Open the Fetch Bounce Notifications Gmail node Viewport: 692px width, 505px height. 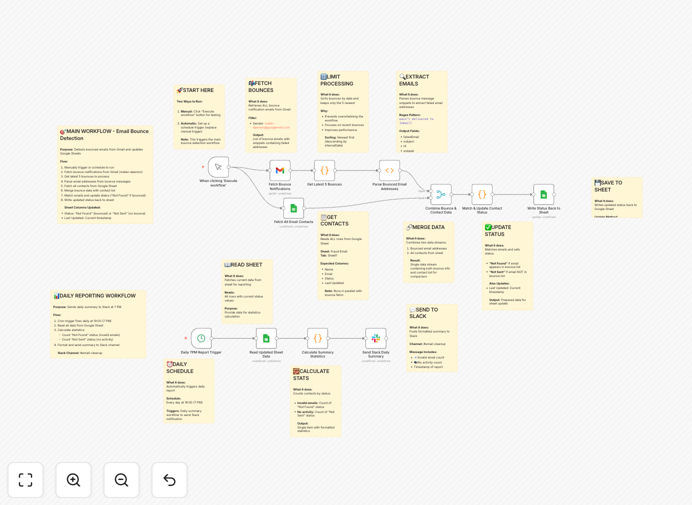point(280,170)
